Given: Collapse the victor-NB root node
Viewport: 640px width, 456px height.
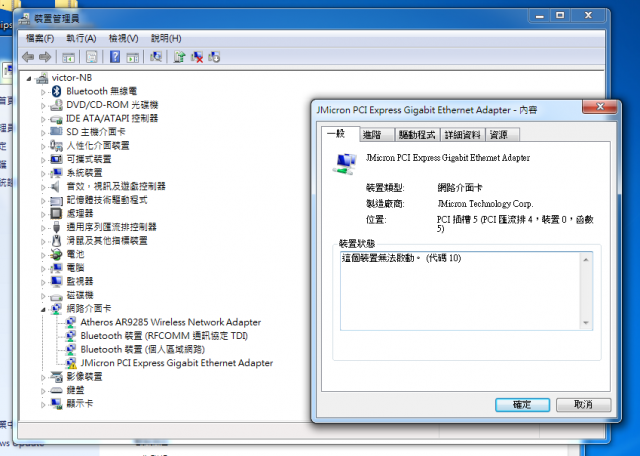Looking at the screenshot, I should [x=29, y=78].
